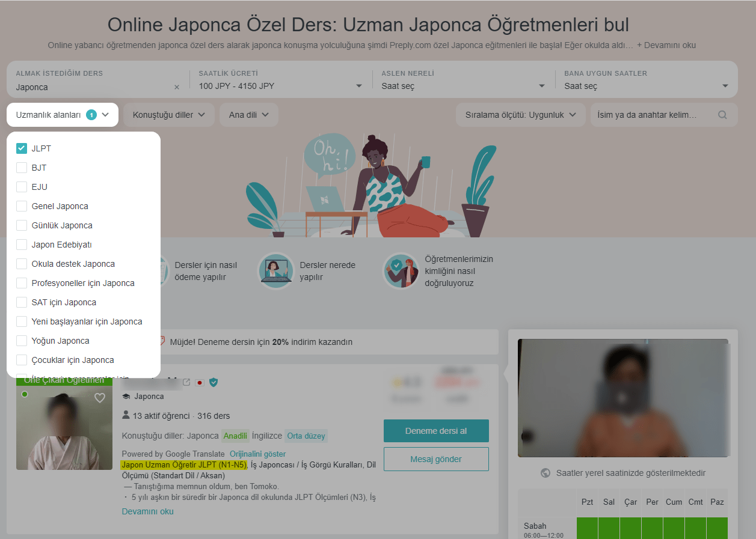Select the Çar morning availability slot
The image size is (756, 539).
(x=630, y=528)
